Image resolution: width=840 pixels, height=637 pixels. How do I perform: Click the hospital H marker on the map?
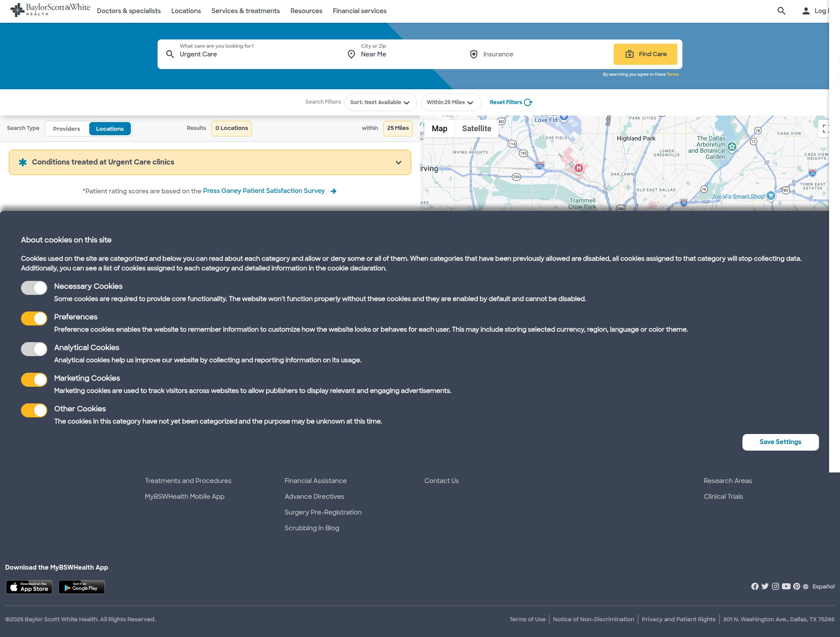pyautogui.click(x=579, y=168)
